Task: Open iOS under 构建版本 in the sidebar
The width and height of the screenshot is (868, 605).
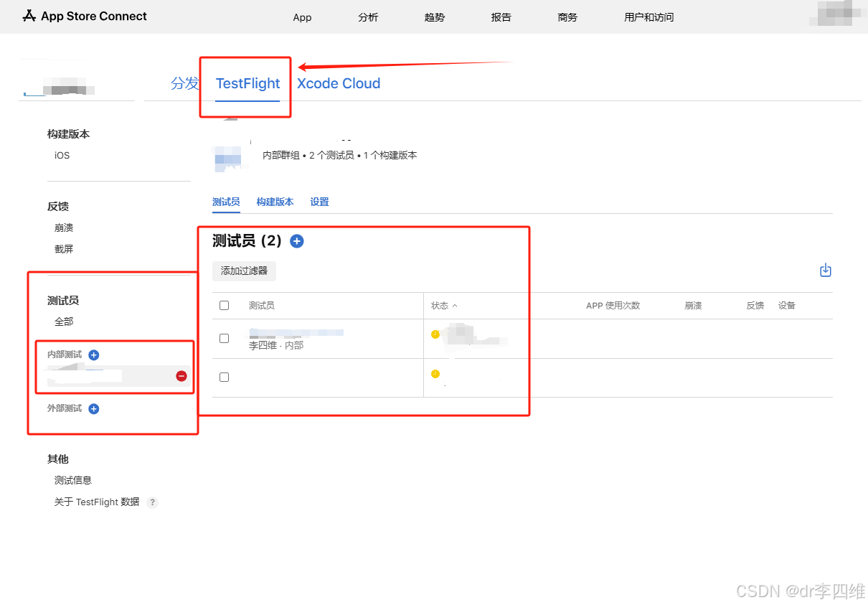Action: pos(62,155)
